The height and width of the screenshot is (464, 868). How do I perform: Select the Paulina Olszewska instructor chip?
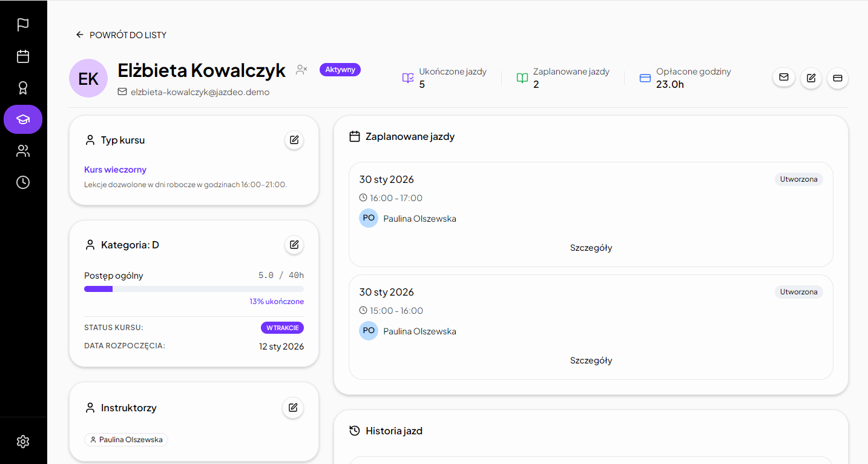pyautogui.click(x=126, y=439)
